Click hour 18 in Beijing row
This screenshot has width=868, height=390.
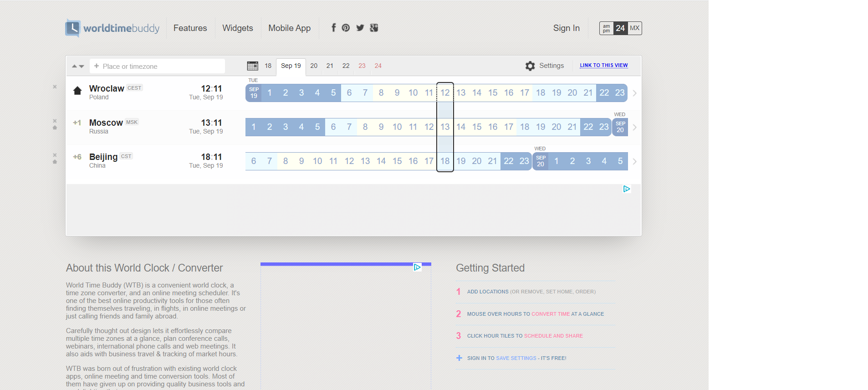(x=445, y=161)
